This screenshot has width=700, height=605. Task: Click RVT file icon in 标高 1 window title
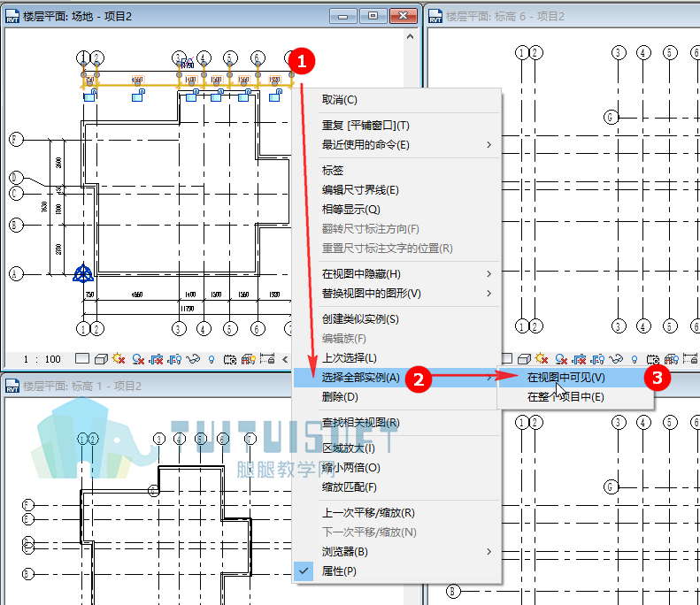[12, 386]
